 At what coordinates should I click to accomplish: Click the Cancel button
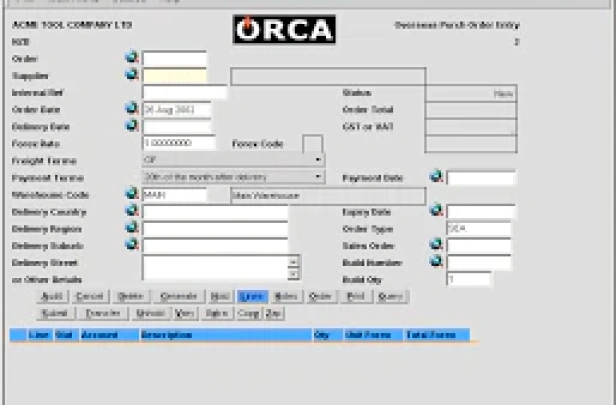[x=90, y=297]
